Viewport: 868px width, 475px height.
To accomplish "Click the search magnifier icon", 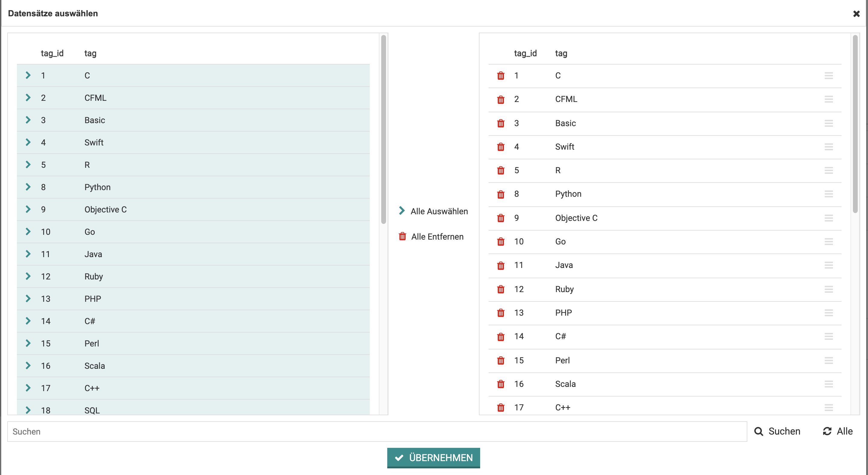I will click(x=759, y=432).
